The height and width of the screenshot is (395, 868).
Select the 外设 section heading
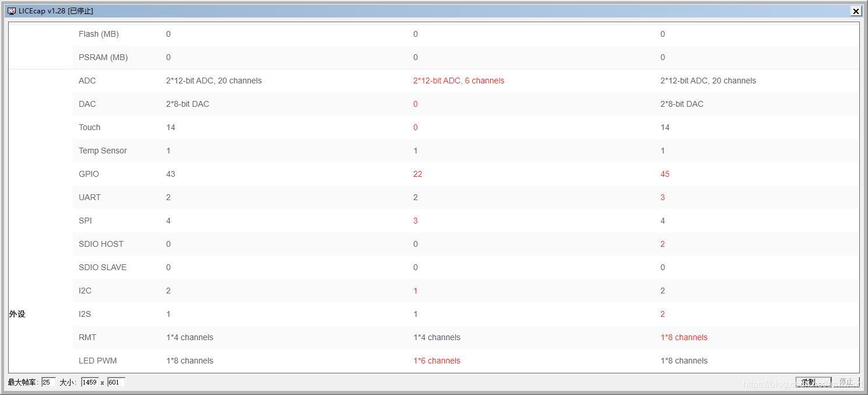[17, 314]
